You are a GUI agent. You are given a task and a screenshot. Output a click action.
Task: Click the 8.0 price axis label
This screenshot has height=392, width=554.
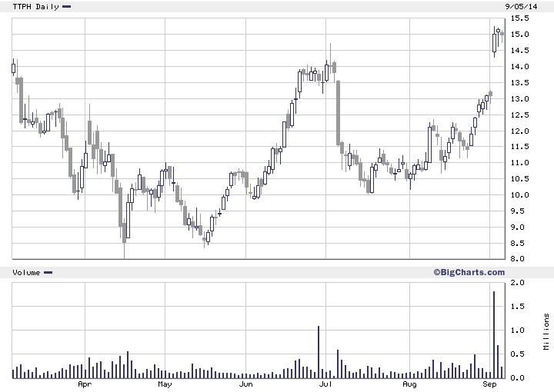click(x=517, y=259)
